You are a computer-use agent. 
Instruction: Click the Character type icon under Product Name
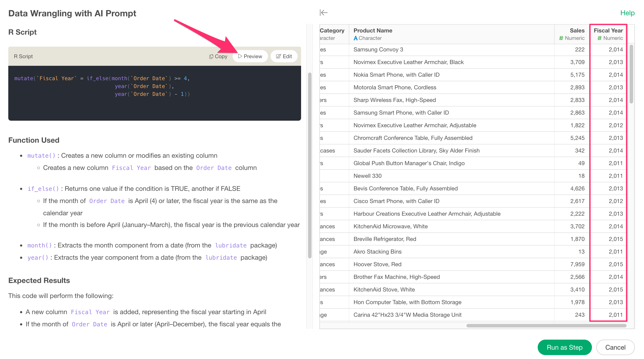click(x=355, y=38)
